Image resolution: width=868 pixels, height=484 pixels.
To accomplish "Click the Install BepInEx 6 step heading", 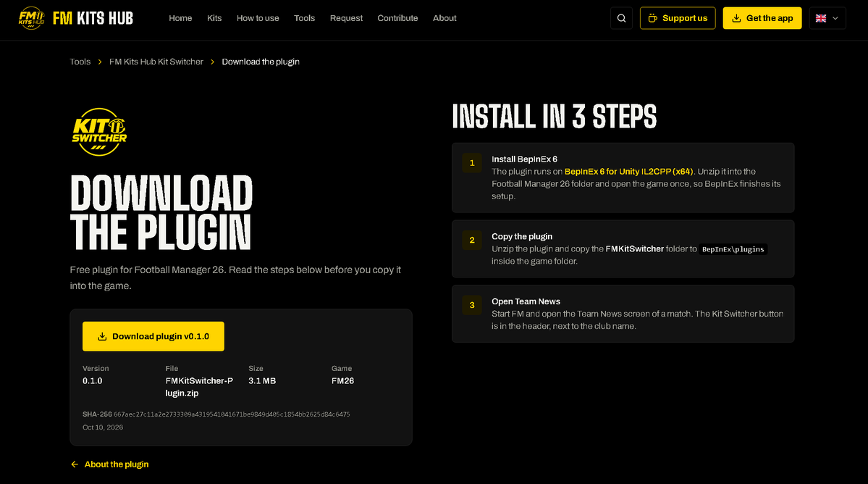I will pos(524,159).
